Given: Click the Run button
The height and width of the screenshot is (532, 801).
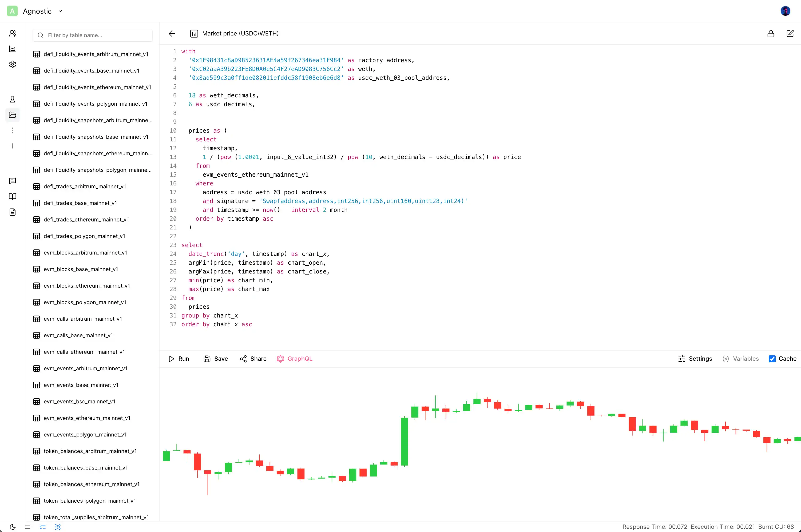Looking at the screenshot, I should tap(179, 359).
